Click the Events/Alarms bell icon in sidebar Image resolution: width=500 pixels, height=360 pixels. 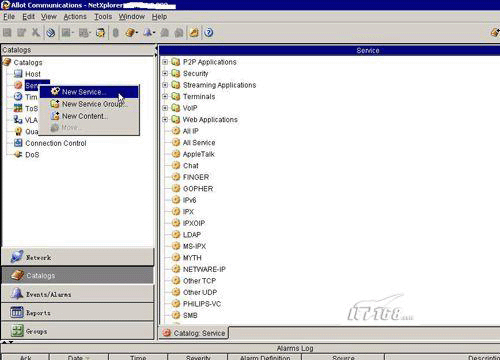point(17,294)
